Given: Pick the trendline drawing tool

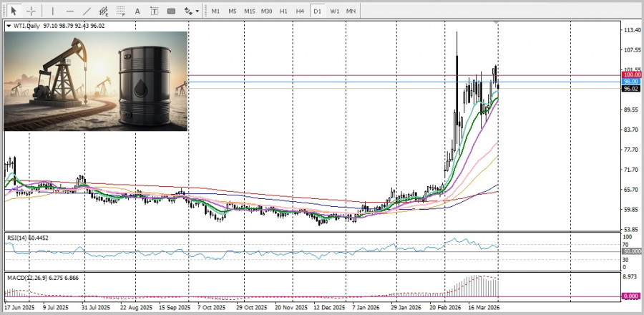Looking at the screenshot, I should pos(87,11).
